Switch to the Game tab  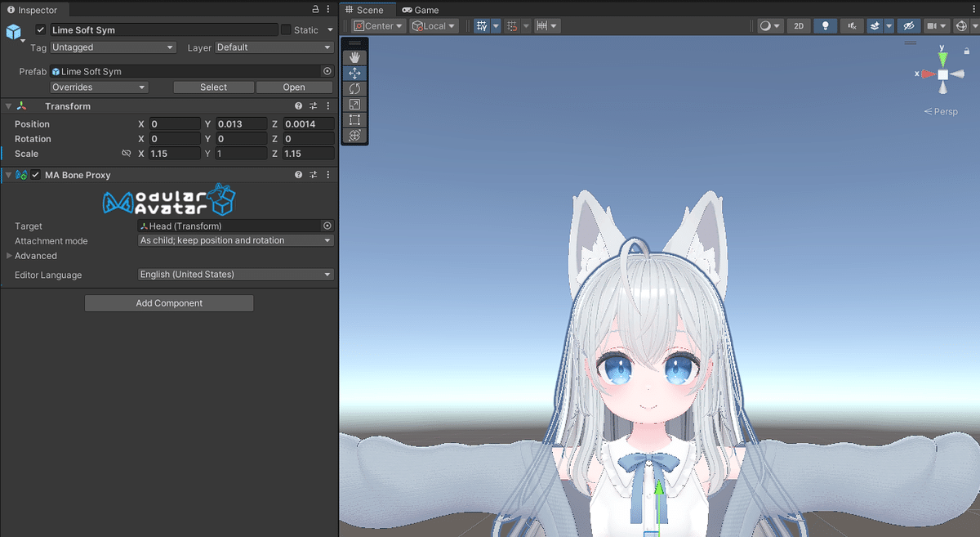click(x=421, y=10)
